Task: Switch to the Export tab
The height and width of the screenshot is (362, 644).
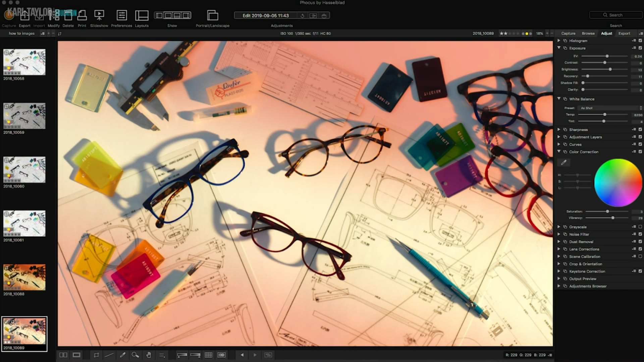Action: [x=624, y=34]
